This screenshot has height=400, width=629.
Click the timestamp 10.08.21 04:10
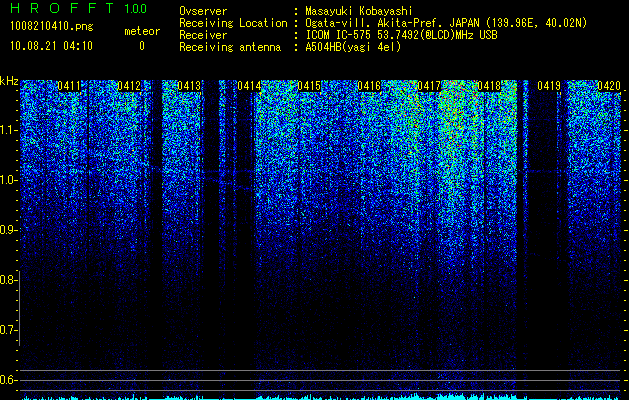pyautogui.click(x=51, y=46)
